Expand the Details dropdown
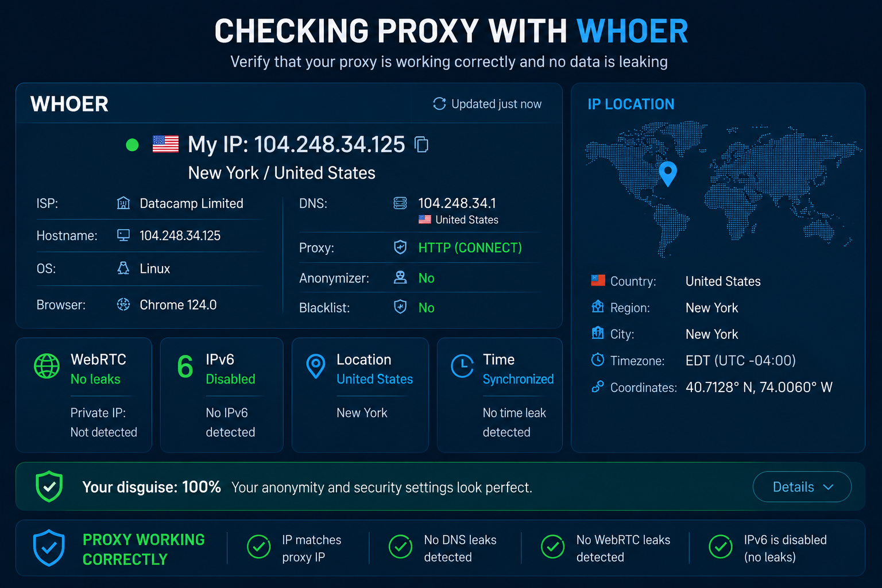The height and width of the screenshot is (588, 882). point(802,487)
